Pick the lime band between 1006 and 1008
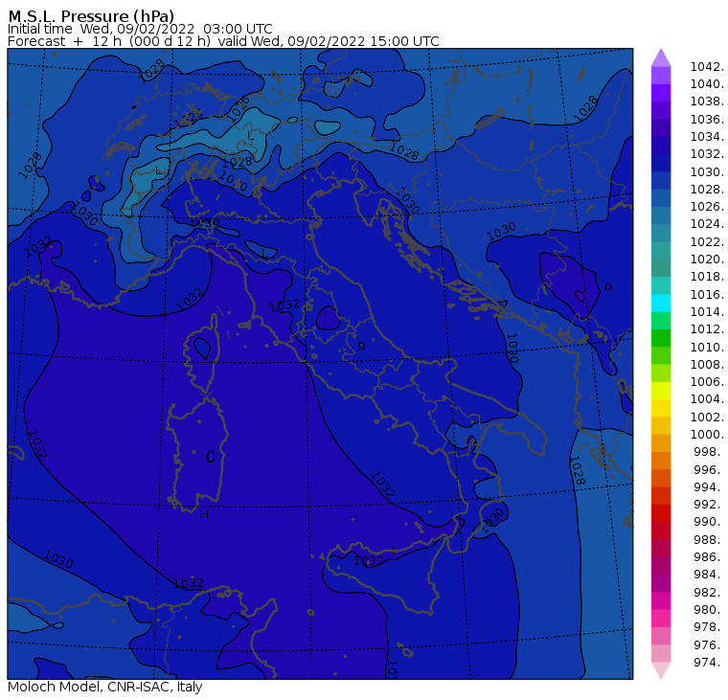 (661, 373)
